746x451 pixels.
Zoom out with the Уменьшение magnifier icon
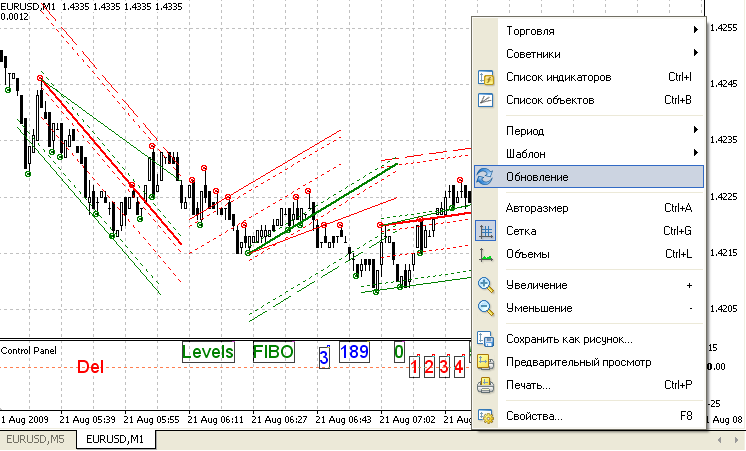(486, 308)
